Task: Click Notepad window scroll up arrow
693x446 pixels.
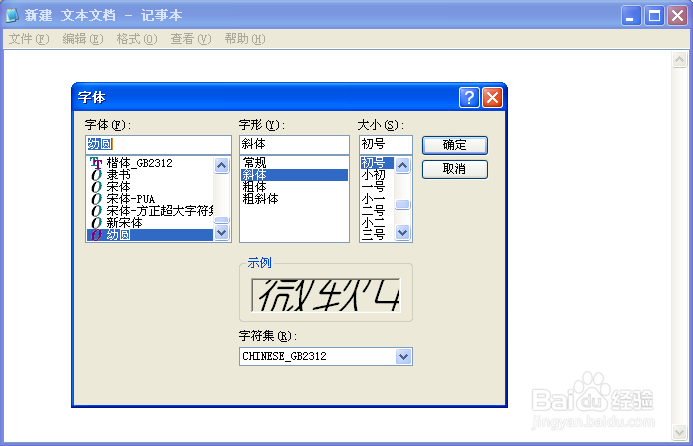Action: pos(679,59)
